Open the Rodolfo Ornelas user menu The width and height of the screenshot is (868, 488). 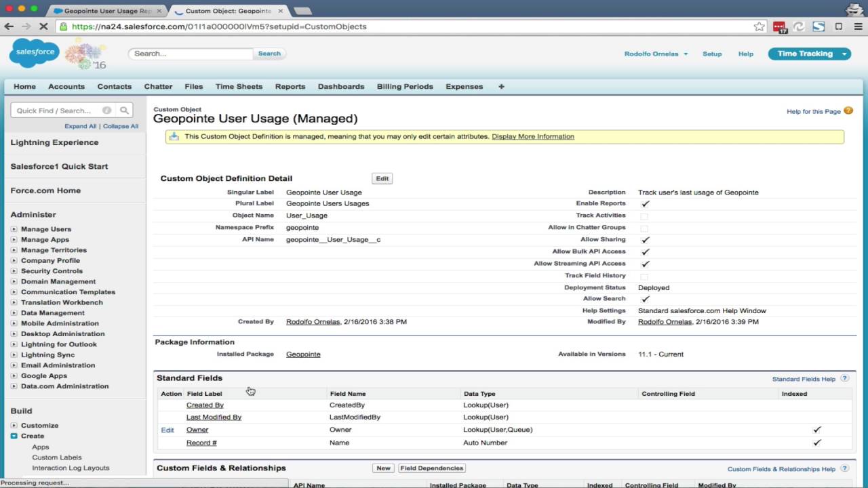[656, 54]
